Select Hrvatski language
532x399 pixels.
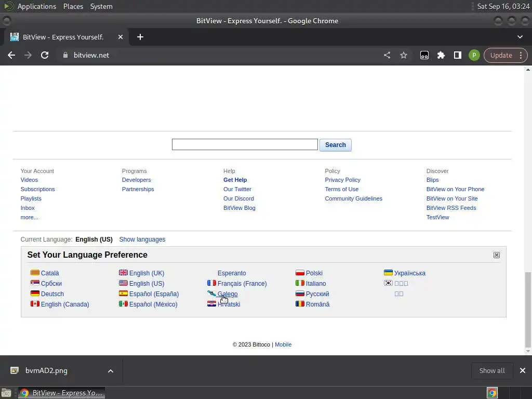[229, 304]
